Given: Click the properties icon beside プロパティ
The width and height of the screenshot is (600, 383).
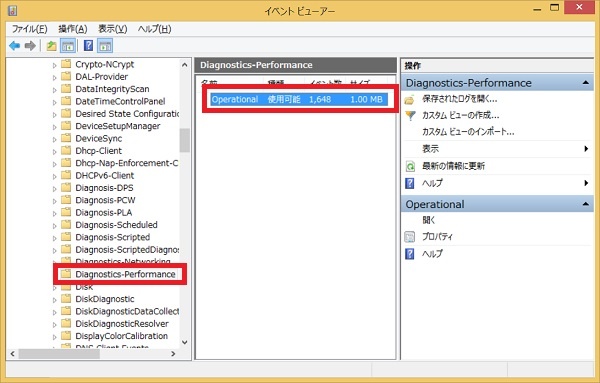Looking at the screenshot, I should pyautogui.click(x=409, y=237).
